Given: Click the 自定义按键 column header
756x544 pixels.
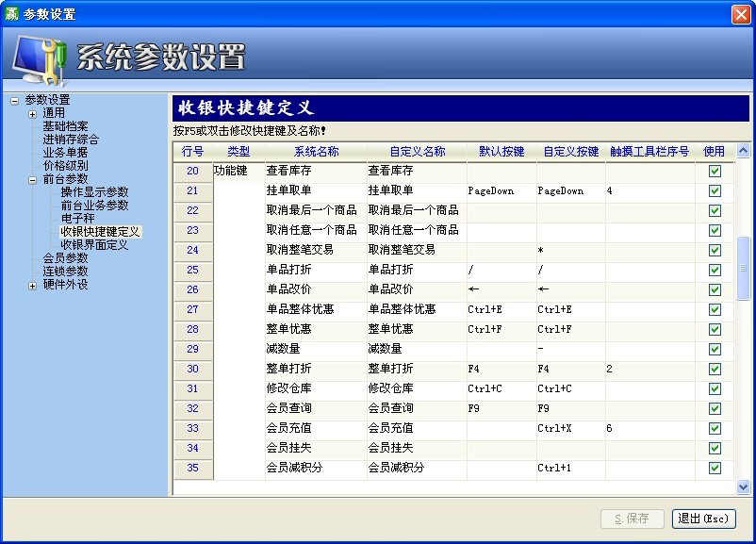Looking at the screenshot, I should point(571,152).
